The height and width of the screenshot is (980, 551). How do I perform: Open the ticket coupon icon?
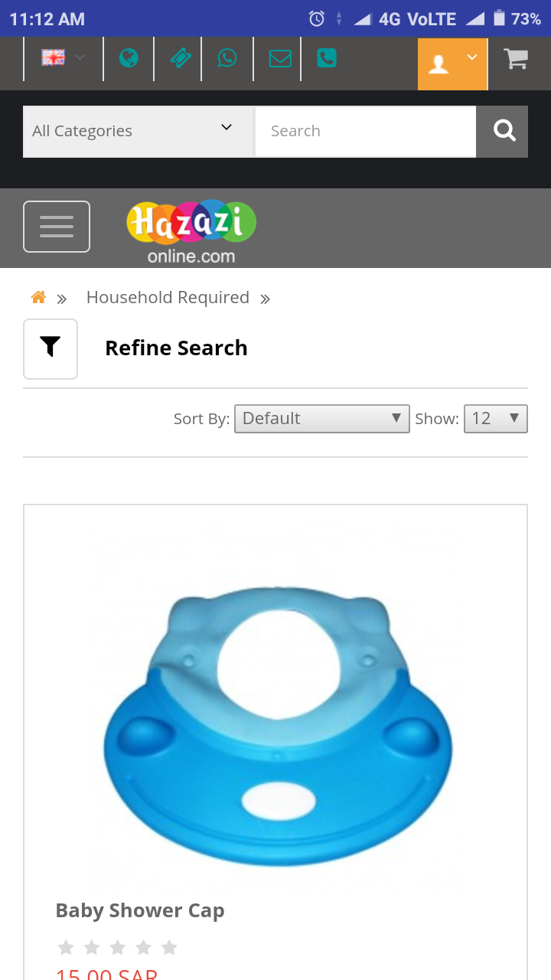[179, 58]
